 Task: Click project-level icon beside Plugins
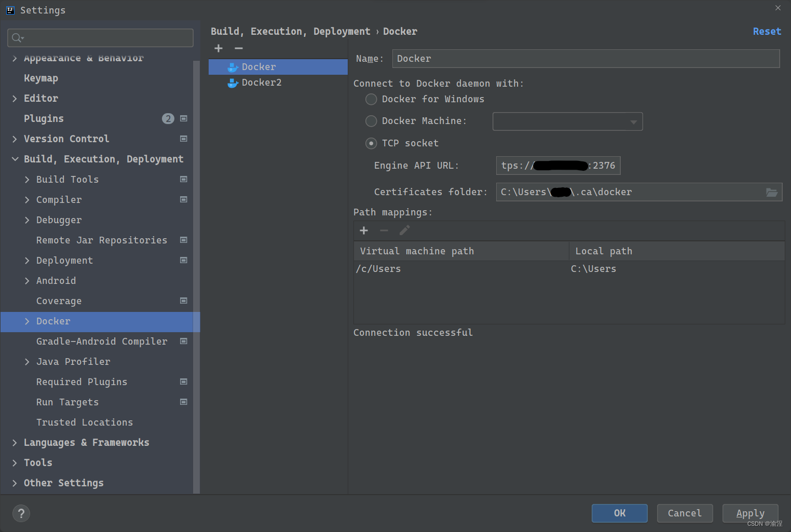(183, 119)
